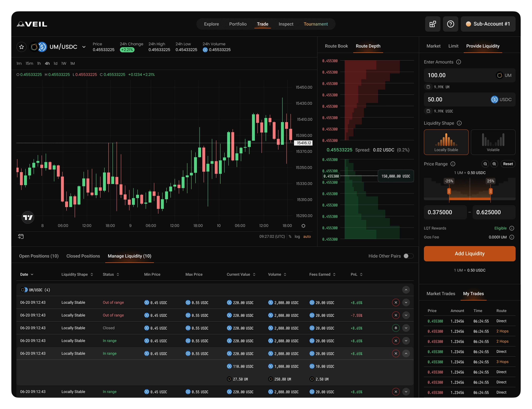Click the TradingView logo on chart
Screen dimensions: 532x409
pos(28,217)
